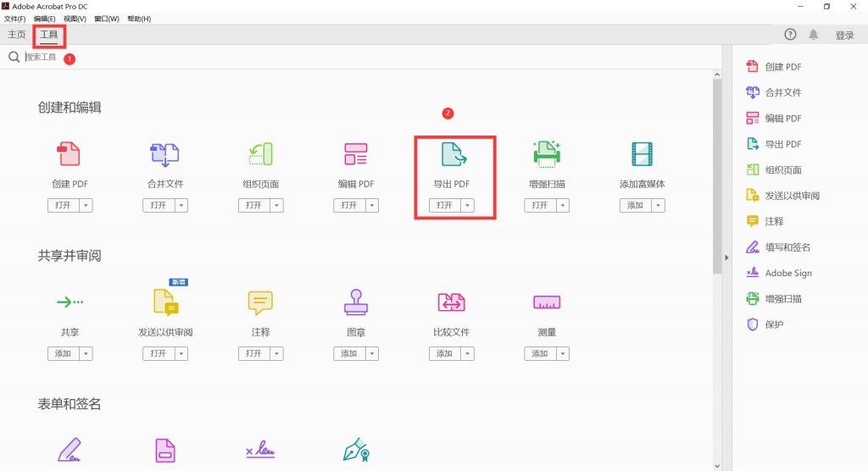Select 编辑 PDF in right sidebar
Image resolution: width=868 pixels, height=471 pixels.
(x=774, y=118)
